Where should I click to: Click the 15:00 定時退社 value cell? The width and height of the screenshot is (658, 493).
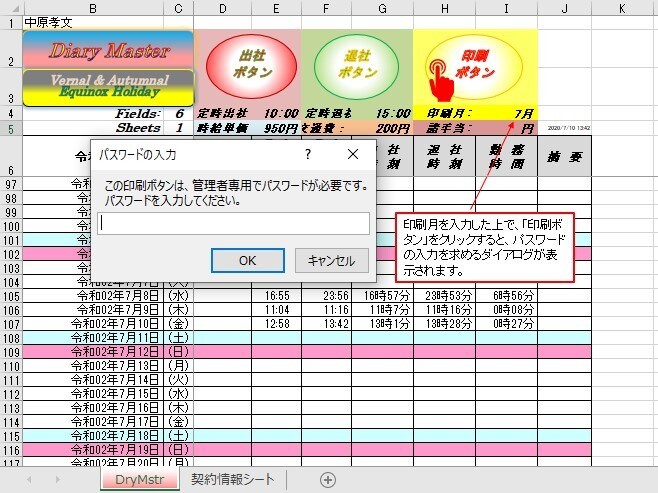point(382,113)
